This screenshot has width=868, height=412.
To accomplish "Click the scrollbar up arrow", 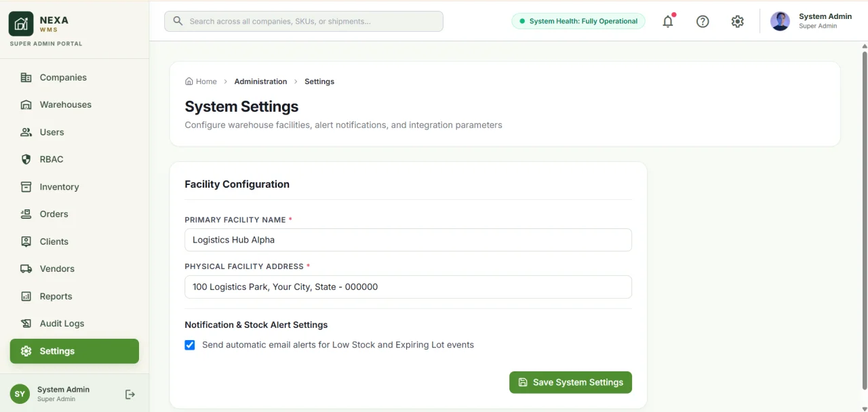I will pyautogui.click(x=865, y=46).
